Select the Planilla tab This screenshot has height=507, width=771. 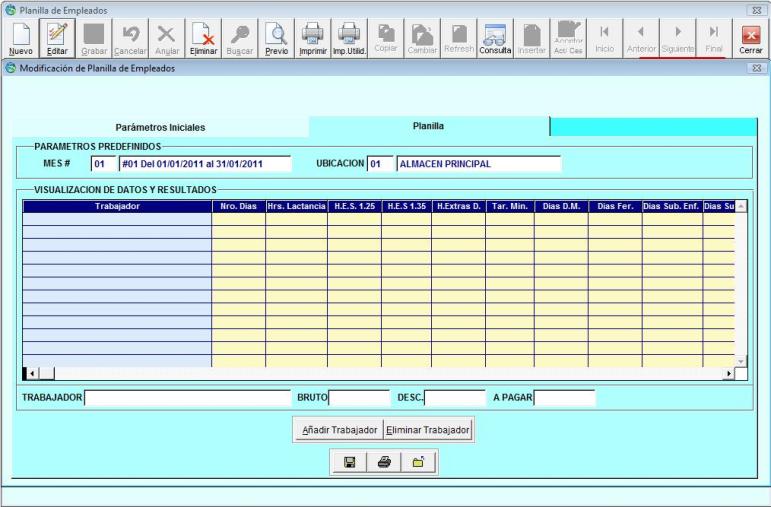click(428, 126)
